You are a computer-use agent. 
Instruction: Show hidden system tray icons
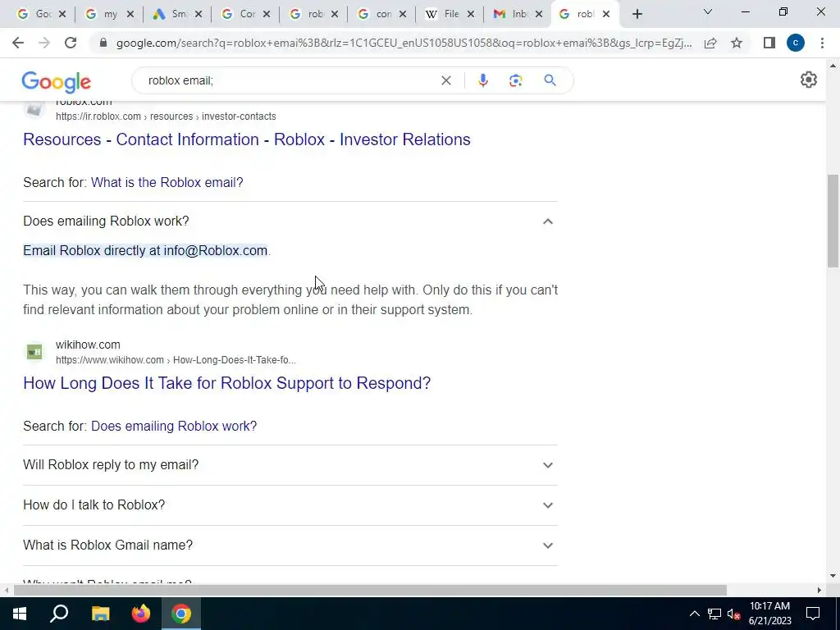pyautogui.click(x=694, y=614)
